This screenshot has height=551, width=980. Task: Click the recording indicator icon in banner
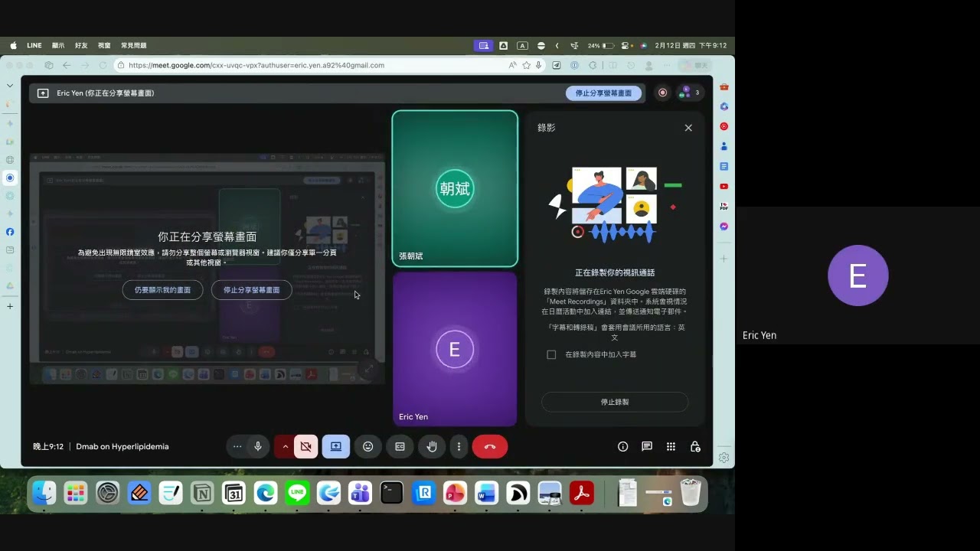point(663,93)
